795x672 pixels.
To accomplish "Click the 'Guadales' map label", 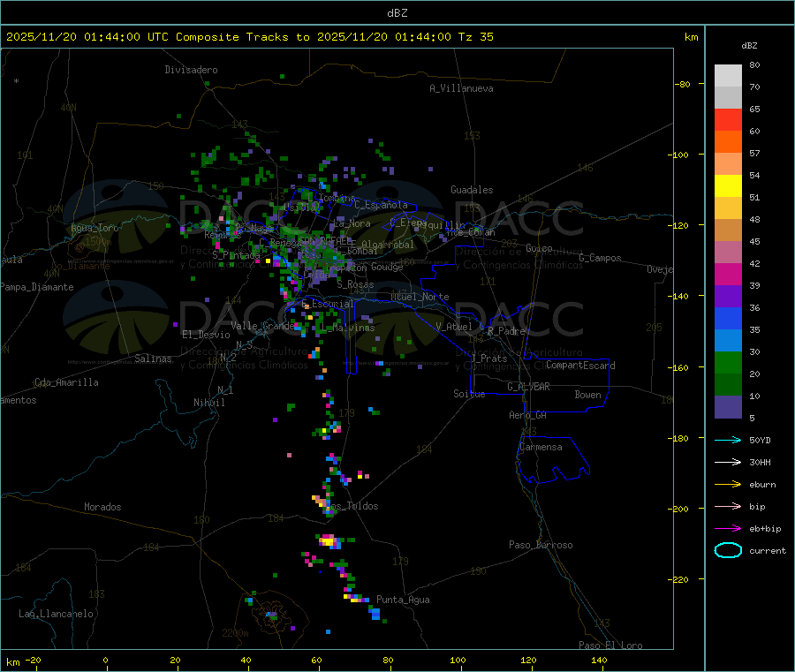I will coord(472,190).
